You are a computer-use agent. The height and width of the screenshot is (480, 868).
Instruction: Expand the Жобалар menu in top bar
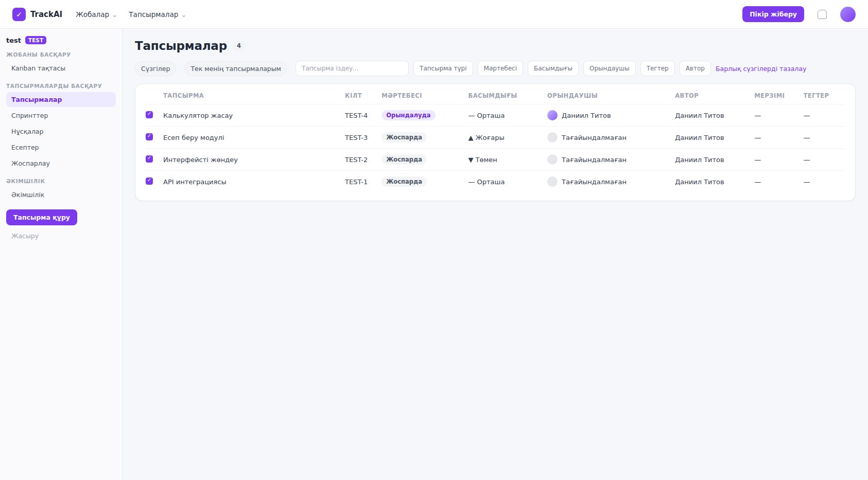[96, 14]
